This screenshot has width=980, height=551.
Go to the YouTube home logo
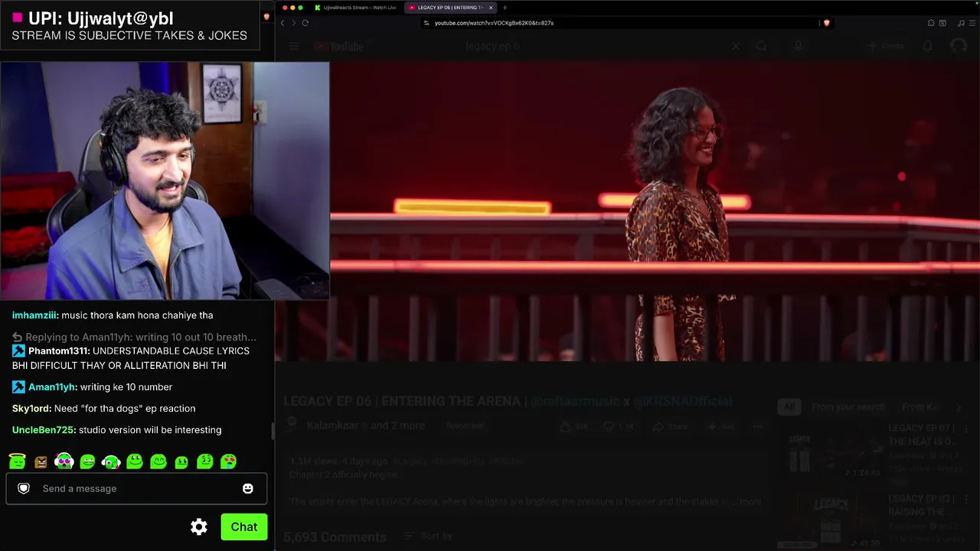[338, 47]
